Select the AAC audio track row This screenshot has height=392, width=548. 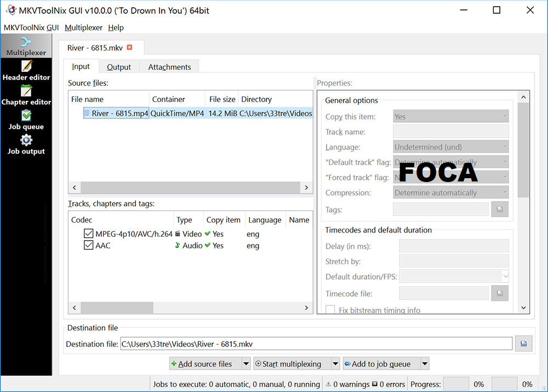point(191,245)
